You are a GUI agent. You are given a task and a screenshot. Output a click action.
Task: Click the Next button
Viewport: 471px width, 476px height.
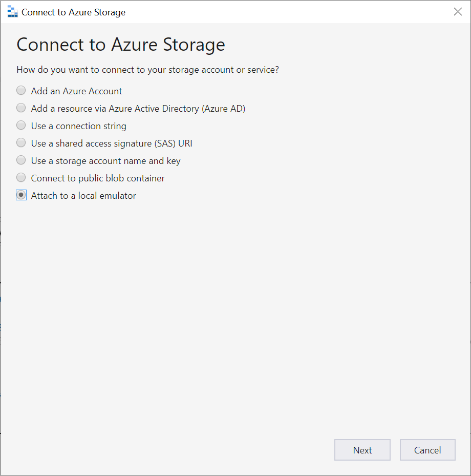point(362,450)
